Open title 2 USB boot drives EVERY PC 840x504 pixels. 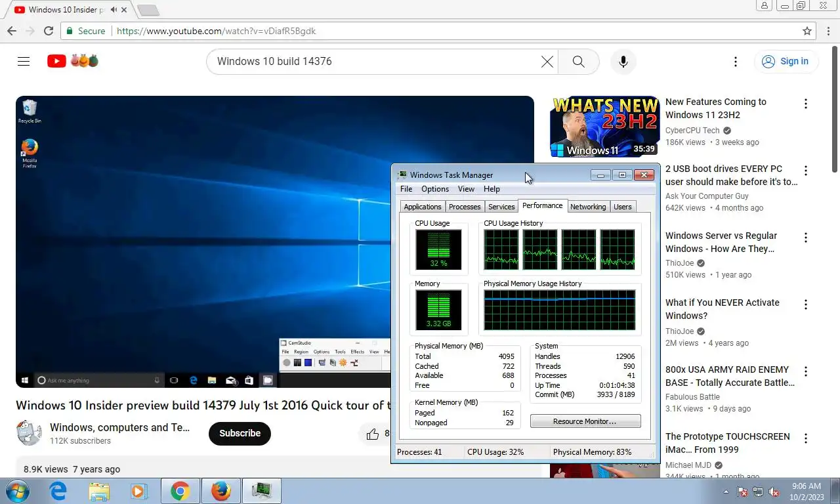tap(732, 175)
